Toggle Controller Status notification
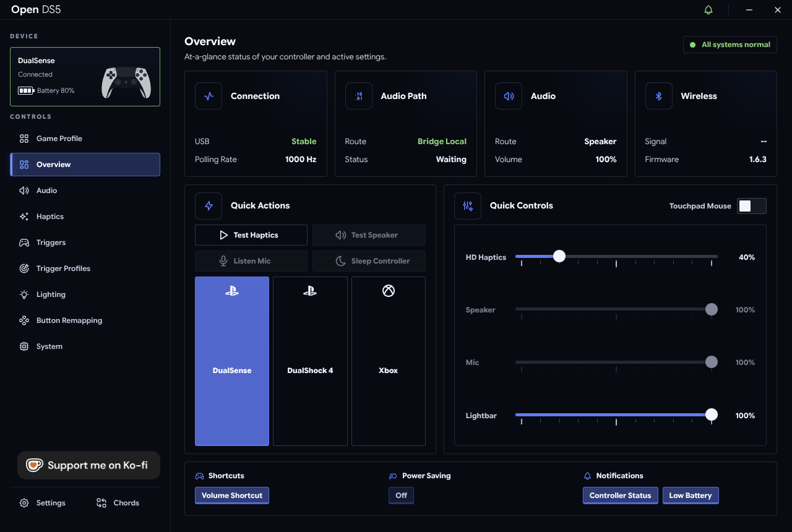The image size is (792, 532). (x=621, y=496)
